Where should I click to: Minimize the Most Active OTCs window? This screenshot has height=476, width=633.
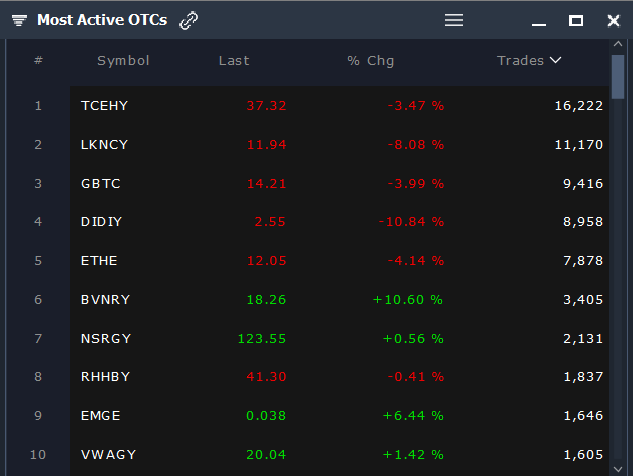pyautogui.click(x=539, y=21)
